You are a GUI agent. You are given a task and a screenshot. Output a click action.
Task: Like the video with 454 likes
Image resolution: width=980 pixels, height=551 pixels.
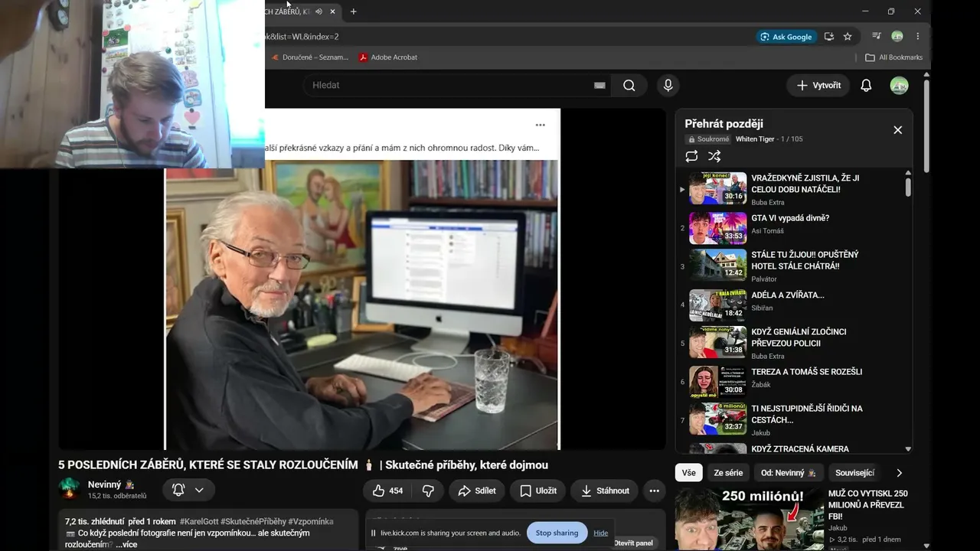click(387, 491)
